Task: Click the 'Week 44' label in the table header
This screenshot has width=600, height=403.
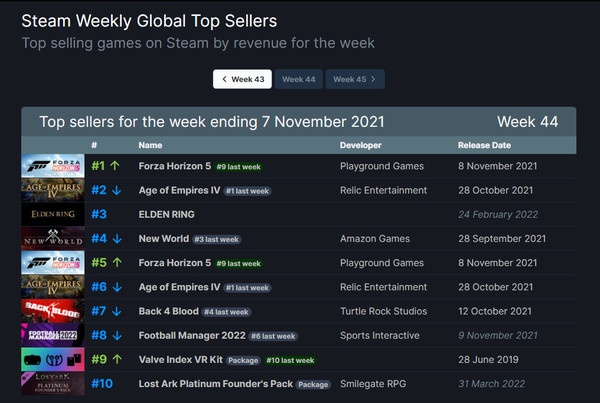Action: click(527, 122)
